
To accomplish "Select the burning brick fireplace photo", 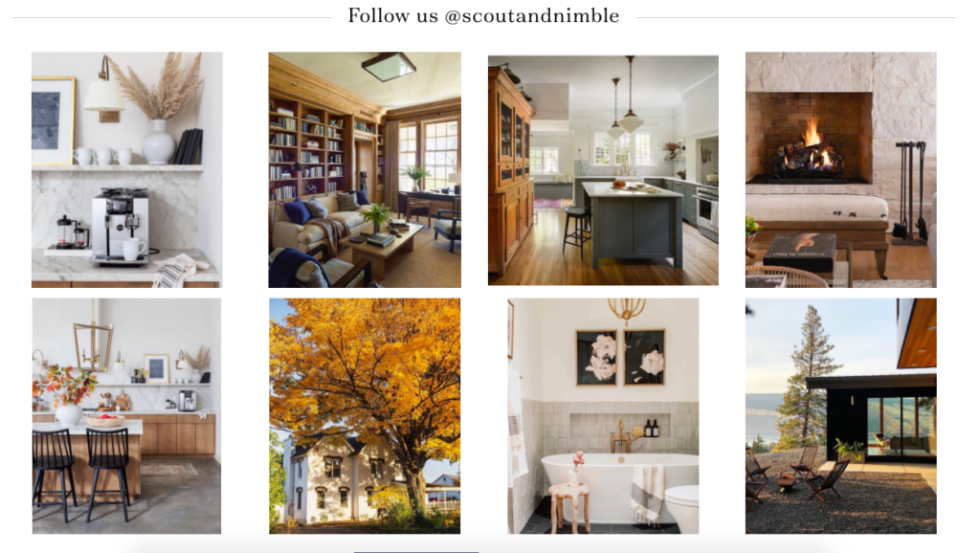I will pos(840,170).
